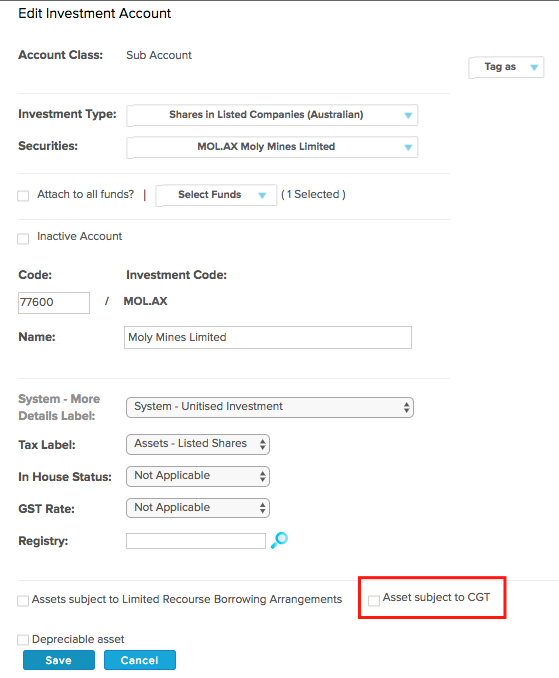Change the In House Status selection
The image size is (559, 678).
click(x=198, y=477)
